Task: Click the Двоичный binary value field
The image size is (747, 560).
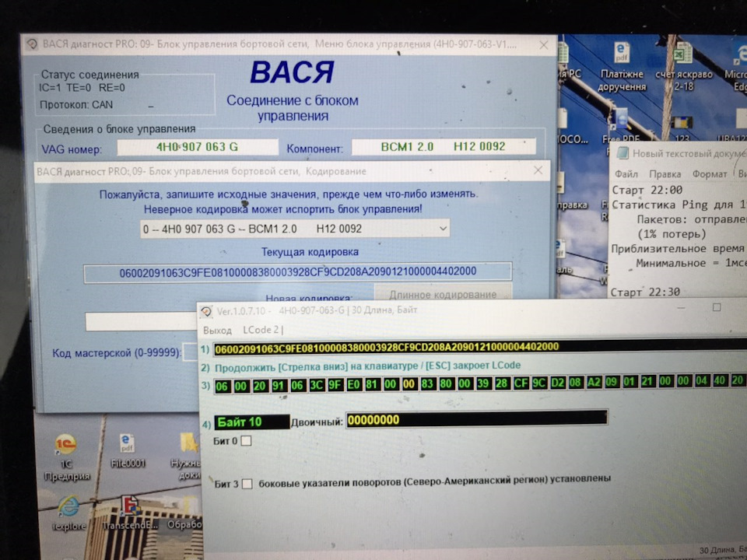Action: pos(477,419)
